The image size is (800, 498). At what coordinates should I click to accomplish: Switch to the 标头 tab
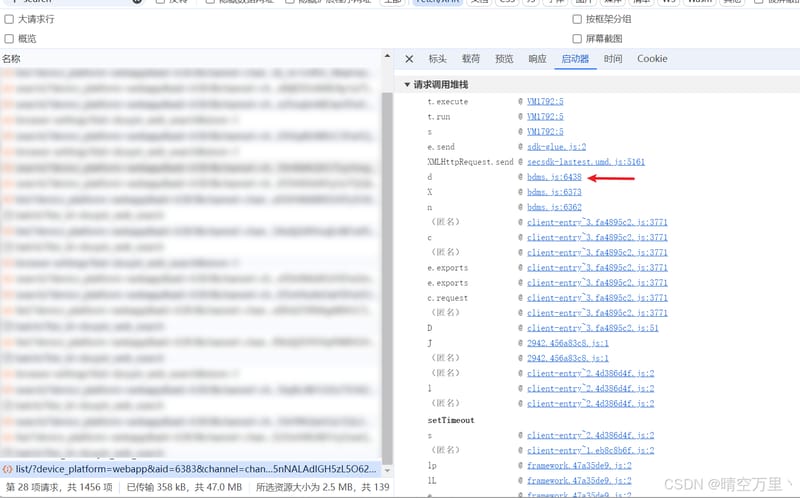point(437,59)
